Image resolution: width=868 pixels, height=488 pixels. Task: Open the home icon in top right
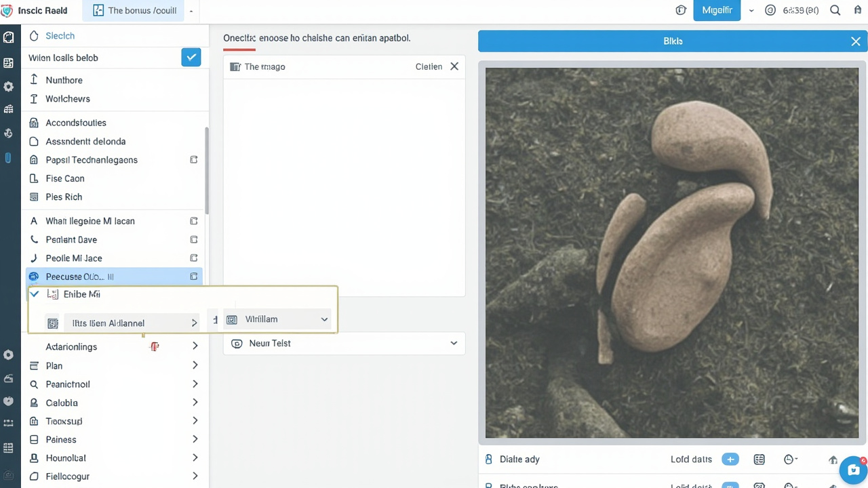(x=857, y=10)
